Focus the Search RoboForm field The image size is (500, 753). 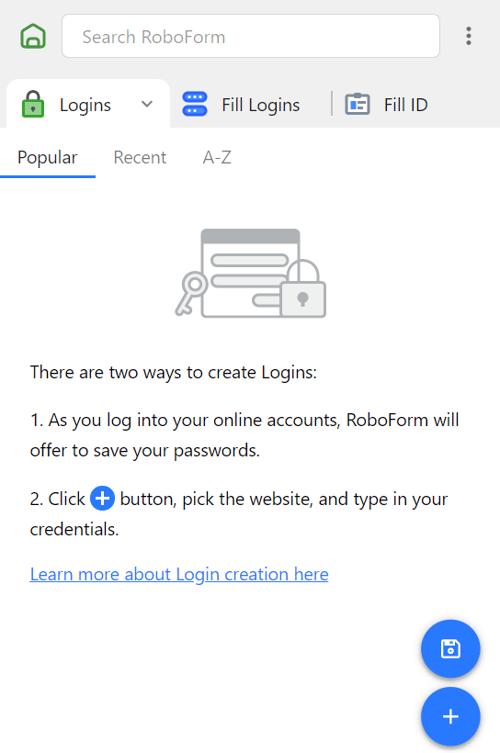(251, 36)
